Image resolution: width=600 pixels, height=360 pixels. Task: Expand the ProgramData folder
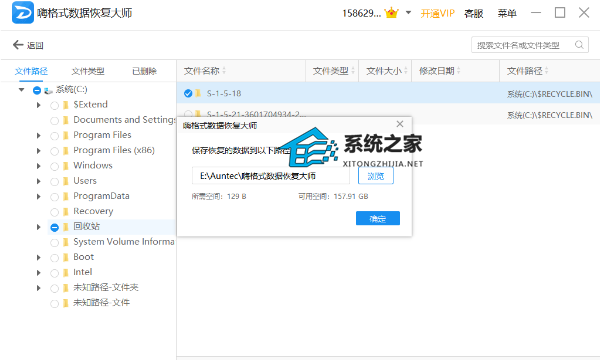click(38, 197)
